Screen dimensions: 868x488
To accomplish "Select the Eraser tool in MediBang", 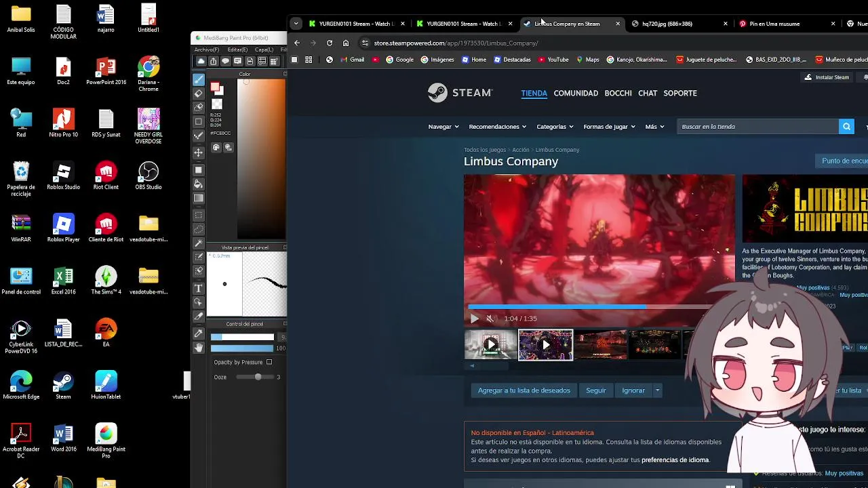I will (199, 94).
